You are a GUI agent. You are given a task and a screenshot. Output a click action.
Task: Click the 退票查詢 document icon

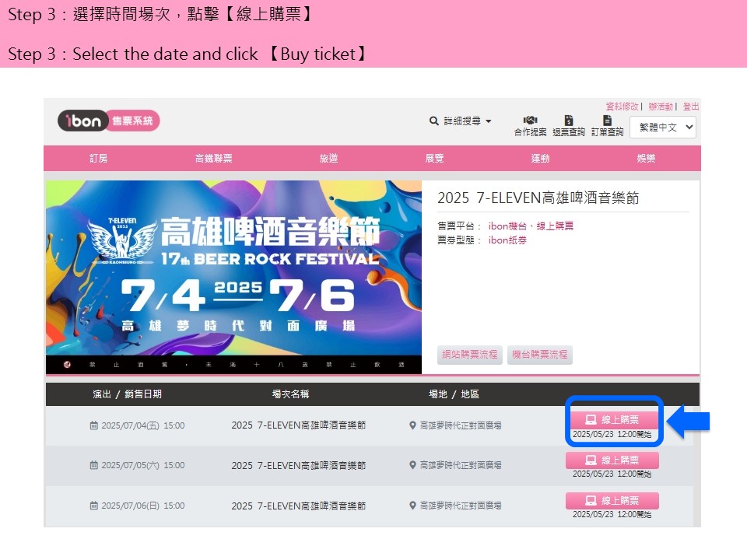pos(568,120)
